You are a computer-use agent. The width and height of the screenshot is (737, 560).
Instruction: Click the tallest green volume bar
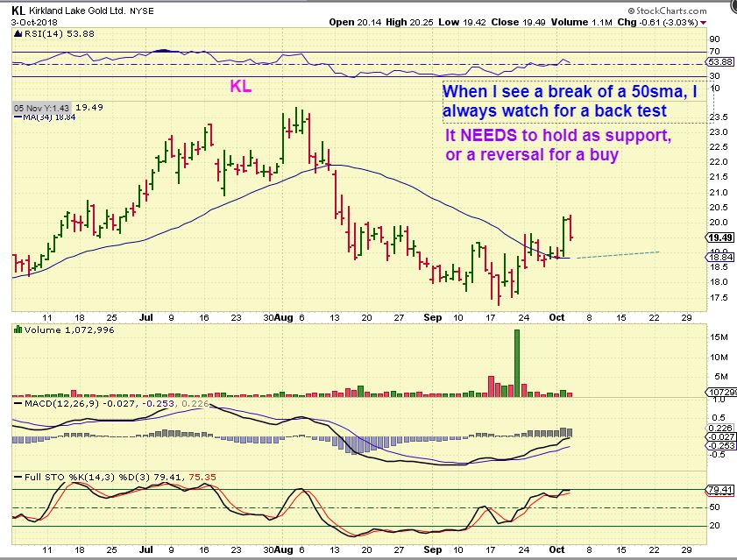tap(517, 363)
